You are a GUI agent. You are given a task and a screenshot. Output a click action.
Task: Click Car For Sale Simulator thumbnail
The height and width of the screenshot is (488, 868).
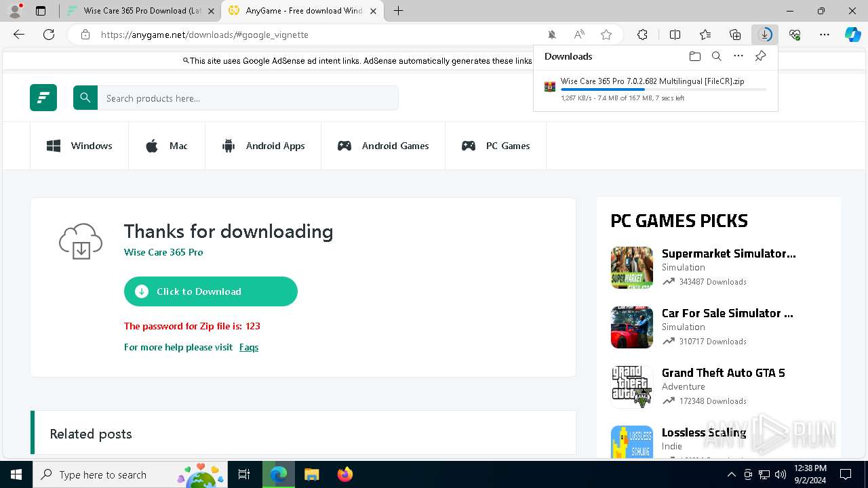632,327
